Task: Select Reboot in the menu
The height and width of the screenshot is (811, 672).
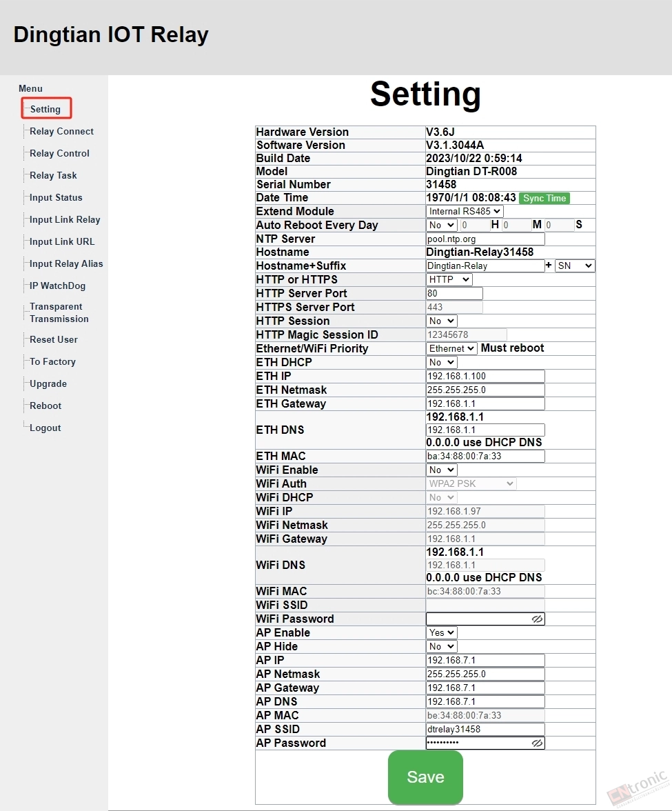Action: coord(45,406)
